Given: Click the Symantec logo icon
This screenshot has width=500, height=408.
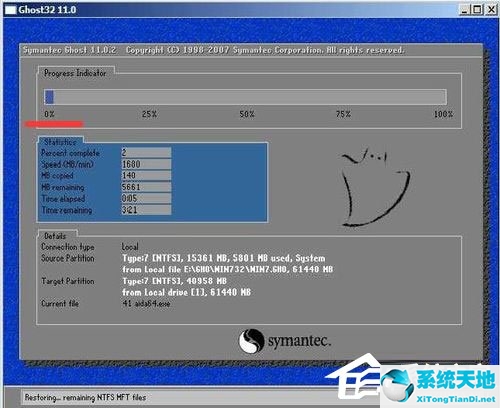Looking at the screenshot, I should click(252, 341).
